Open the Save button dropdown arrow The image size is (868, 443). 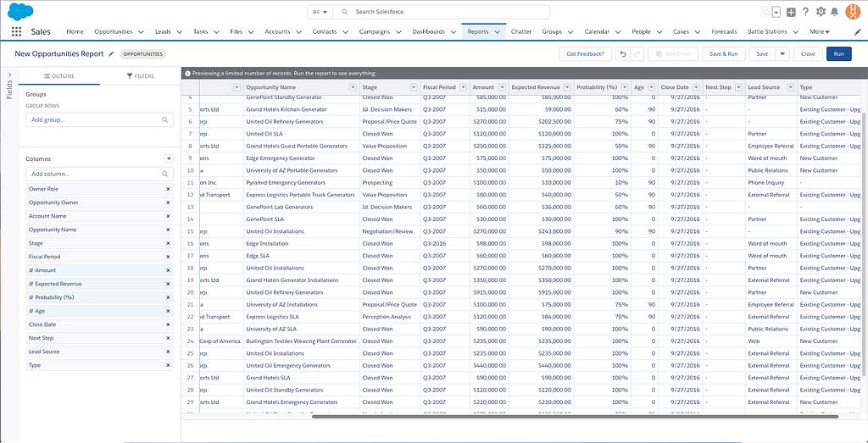click(x=782, y=53)
